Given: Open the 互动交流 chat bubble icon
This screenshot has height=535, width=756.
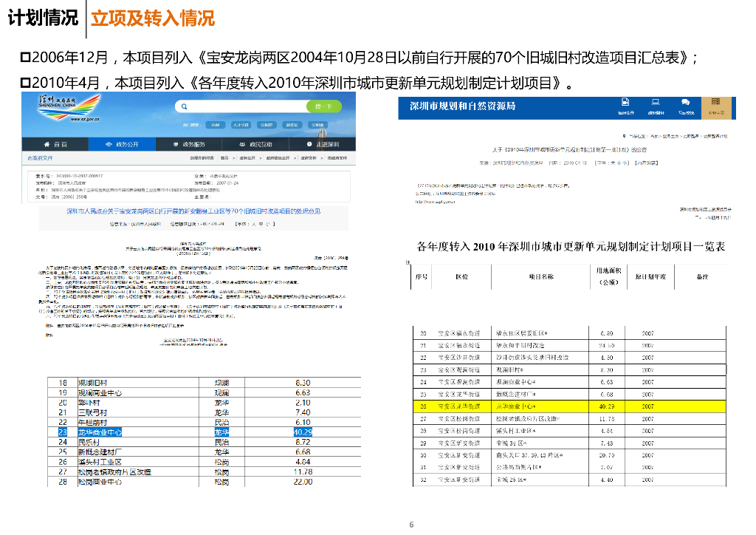Looking at the screenshot, I should point(684,103).
